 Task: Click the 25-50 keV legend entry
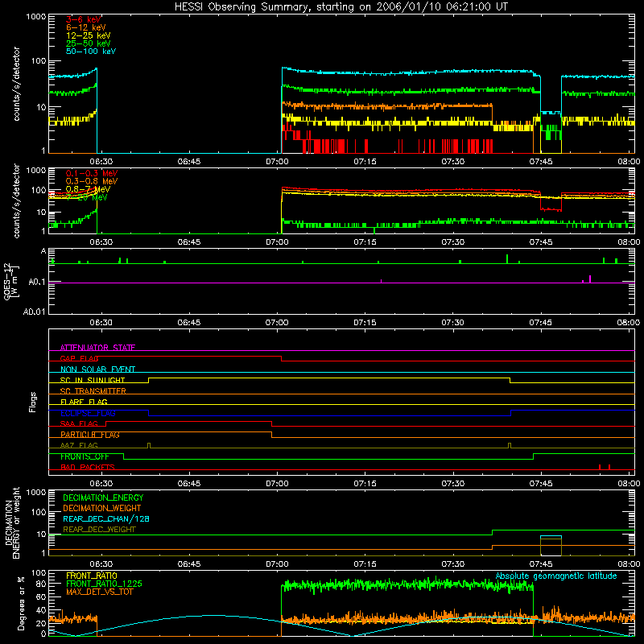pyautogui.click(x=89, y=43)
